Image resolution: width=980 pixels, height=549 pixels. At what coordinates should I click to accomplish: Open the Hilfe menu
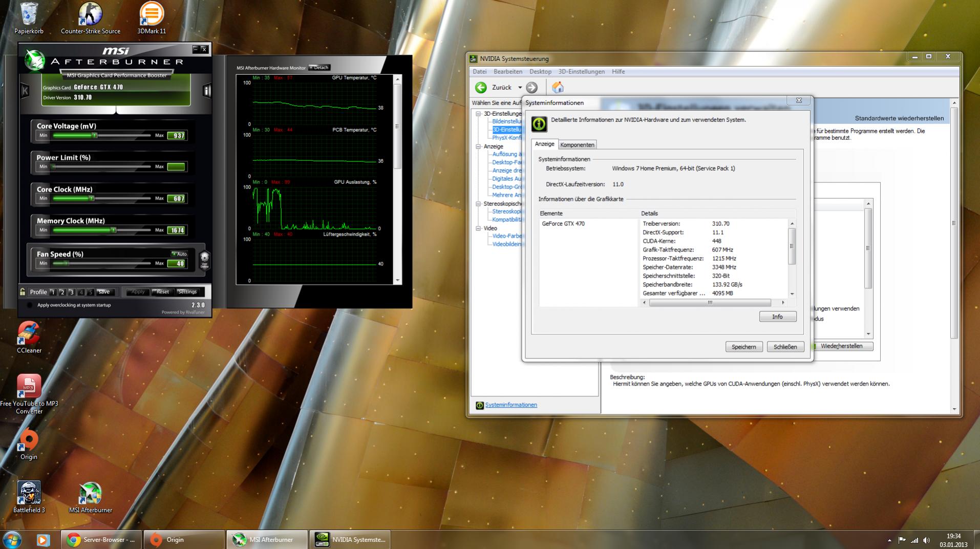click(x=618, y=72)
